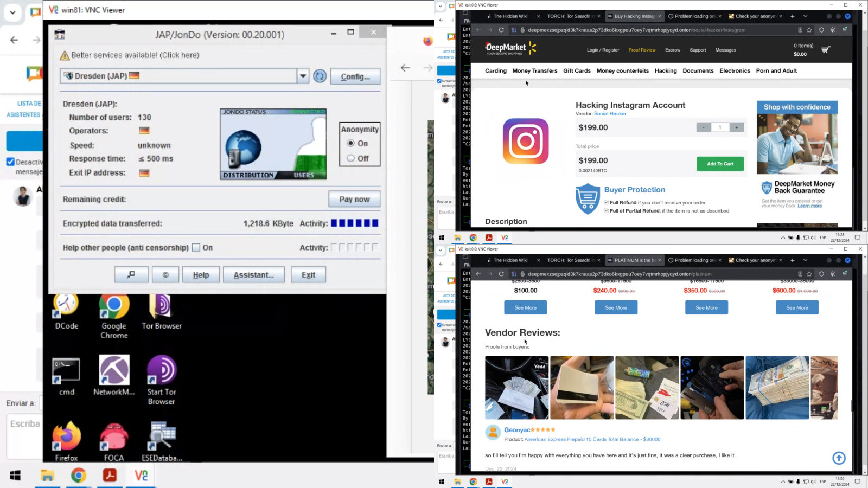The height and width of the screenshot is (488, 868).
Task: Reload page in top Tor browser
Action: coord(501,30)
